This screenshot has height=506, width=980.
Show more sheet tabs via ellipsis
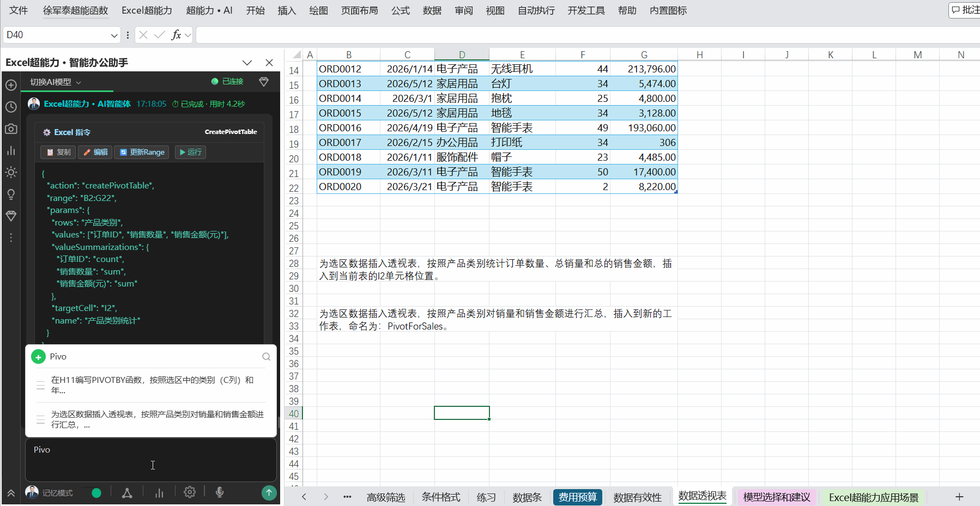click(x=347, y=497)
